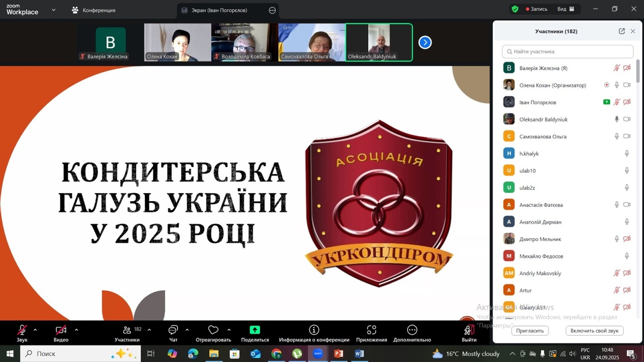This screenshot has height=362, width=644.
Task: Click muted mic icon of Andriy Makovskiy
Action: [x=617, y=273]
